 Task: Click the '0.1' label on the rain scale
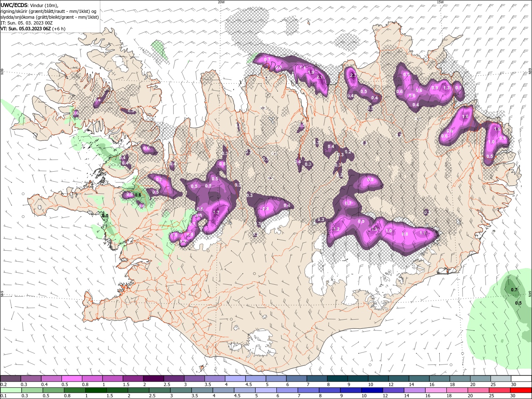[3, 396]
